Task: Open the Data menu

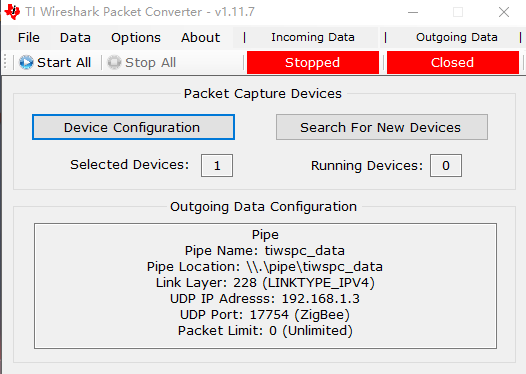Action: tap(75, 38)
